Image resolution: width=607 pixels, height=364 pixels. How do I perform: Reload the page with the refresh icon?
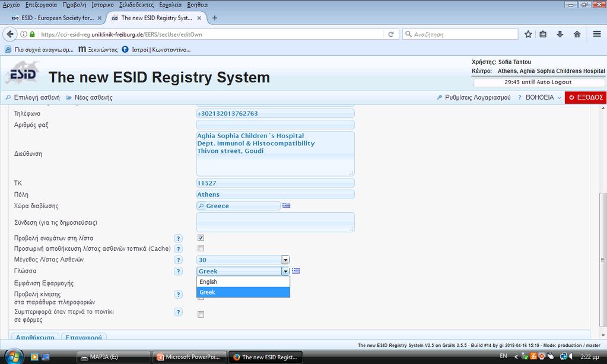[x=391, y=34]
